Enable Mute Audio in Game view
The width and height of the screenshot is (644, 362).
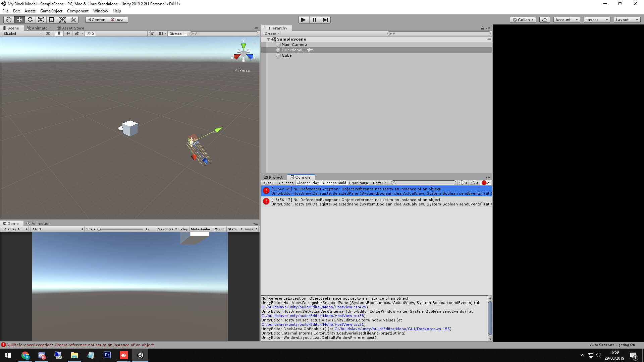[x=200, y=229]
